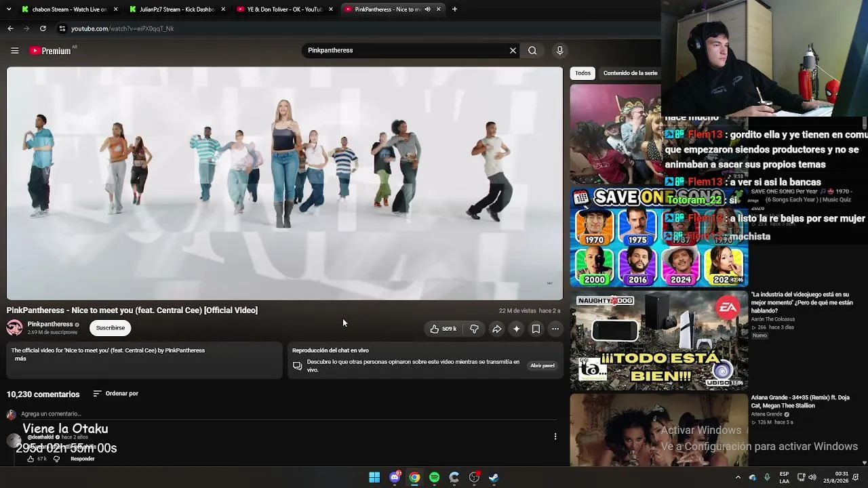Open 'La industria del videojuego' video title
Viewport: 868px width, 488px height.
tap(802, 303)
